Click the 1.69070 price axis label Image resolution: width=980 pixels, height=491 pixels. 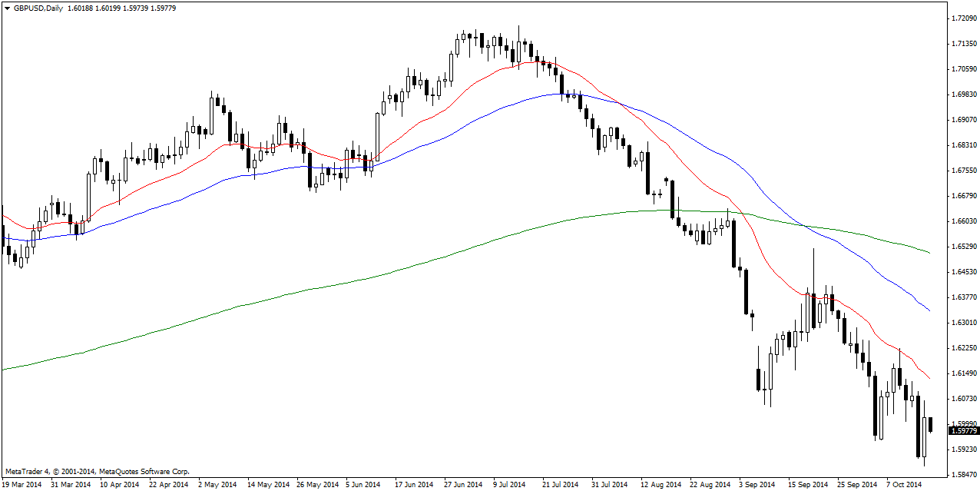coord(963,120)
